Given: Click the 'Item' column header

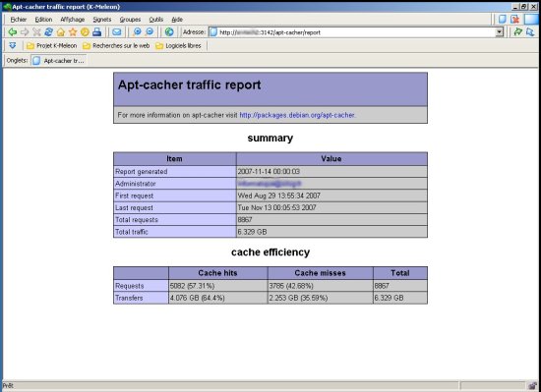Looking at the screenshot, I should point(174,159).
